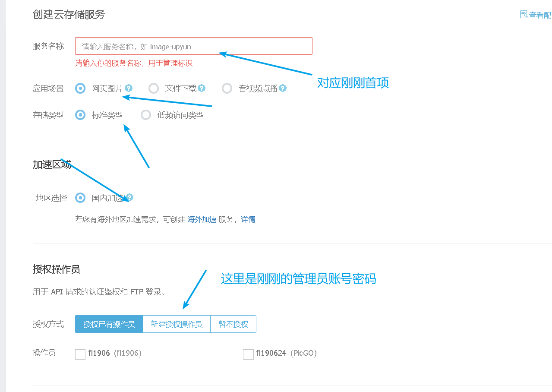The image size is (552, 392).
Task: Click the red 请输入你的服务名称 validation message
Action: point(134,63)
